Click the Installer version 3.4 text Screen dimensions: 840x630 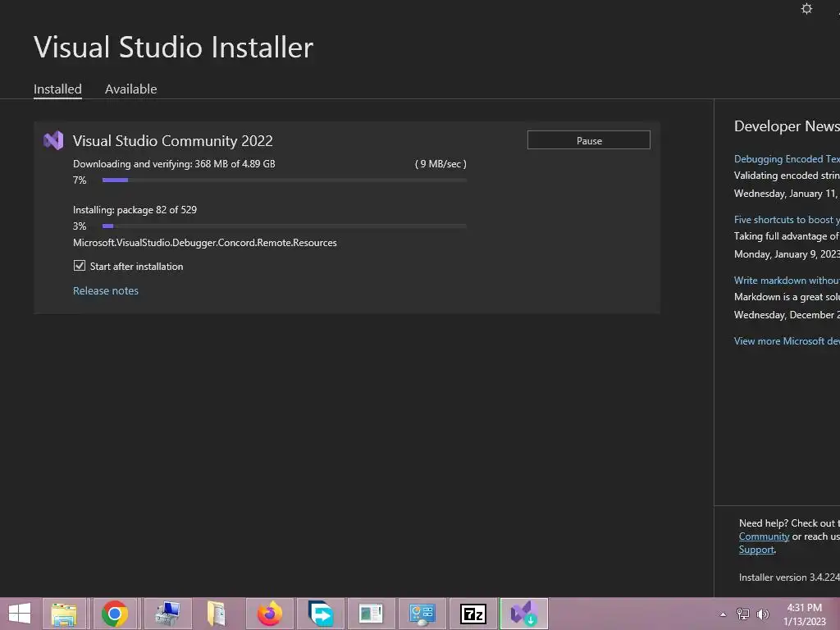point(789,577)
